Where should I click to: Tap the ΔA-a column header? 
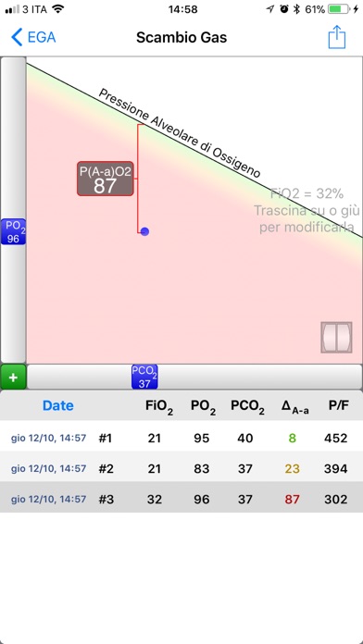pos(294,406)
